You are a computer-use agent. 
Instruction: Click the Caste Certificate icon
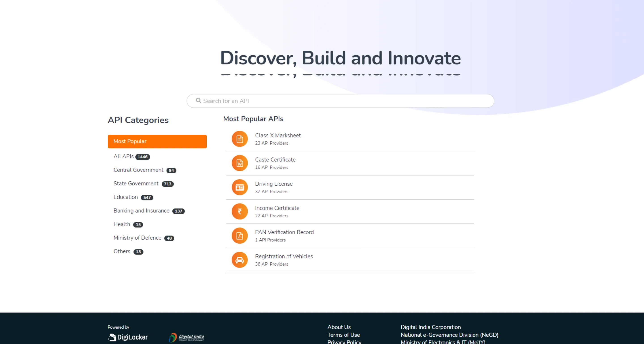tap(239, 163)
